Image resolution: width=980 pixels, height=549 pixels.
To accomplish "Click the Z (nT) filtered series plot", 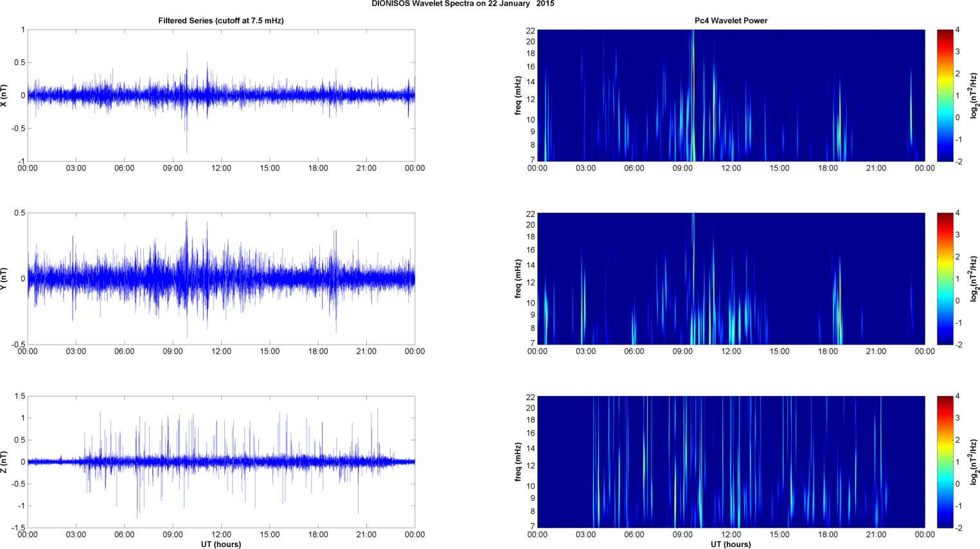I will click(221, 462).
